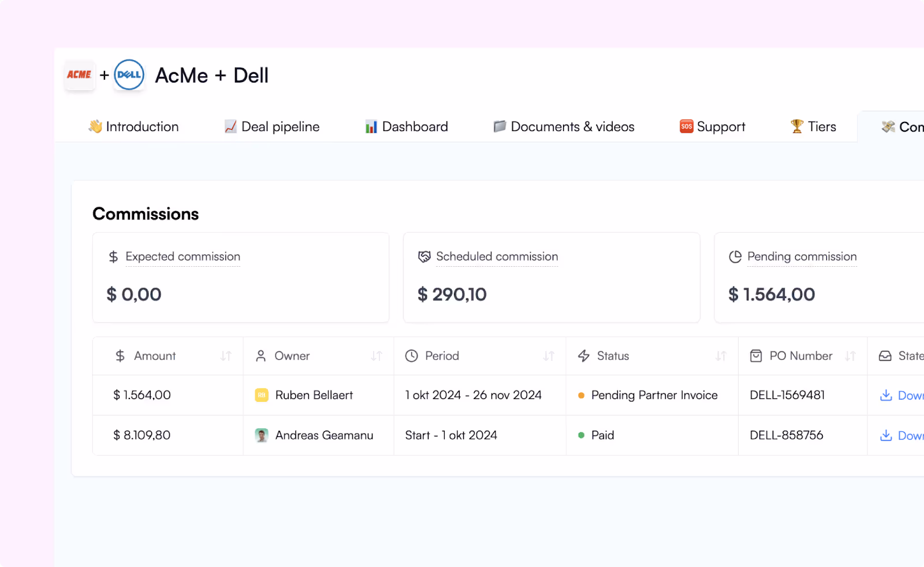
Task: Click the lightning icon in Status header
Action: (x=584, y=356)
